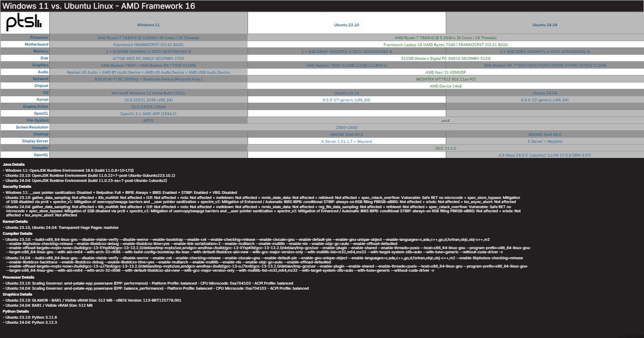The image size is (644, 338).
Task: Select the Ubuntu 23.10 column header
Action: coord(347,25)
